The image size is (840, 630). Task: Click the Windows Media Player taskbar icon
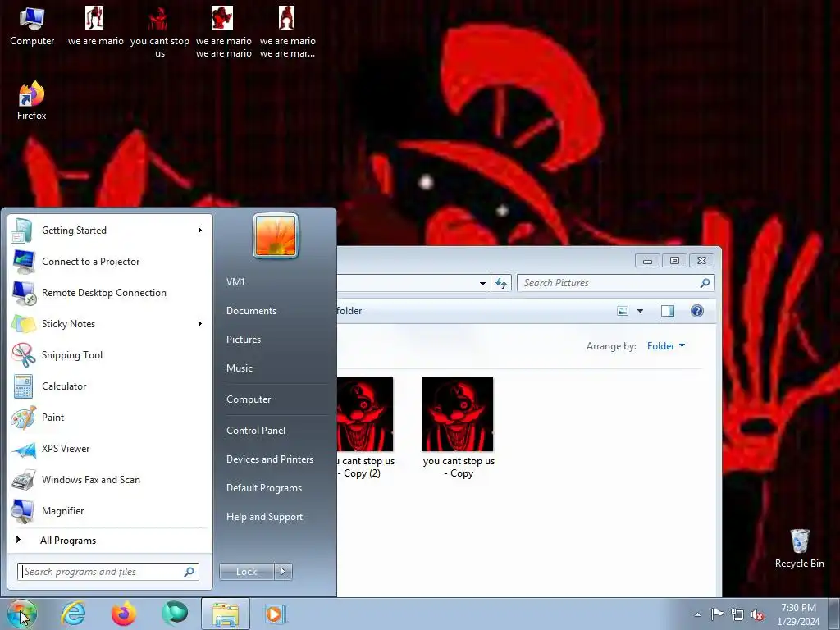[x=276, y=614]
